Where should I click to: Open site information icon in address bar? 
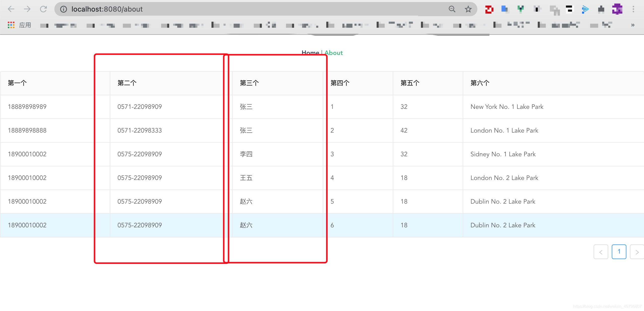point(63,9)
